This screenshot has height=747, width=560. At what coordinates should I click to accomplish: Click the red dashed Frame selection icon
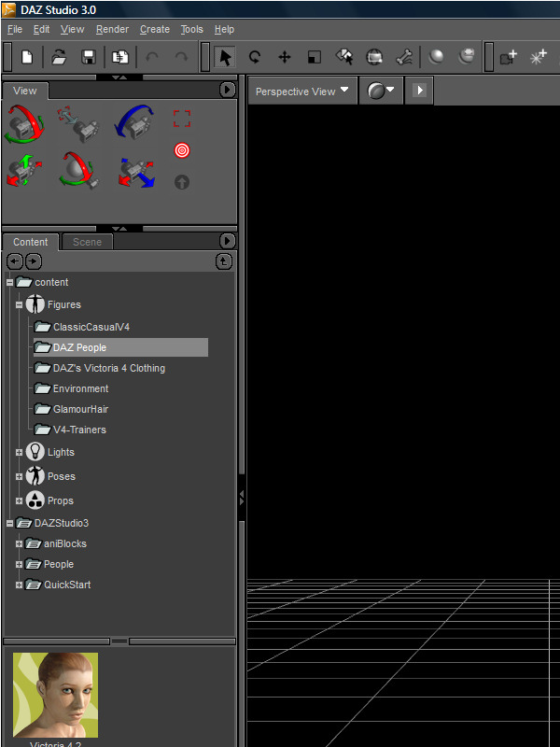(x=182, y=119)
